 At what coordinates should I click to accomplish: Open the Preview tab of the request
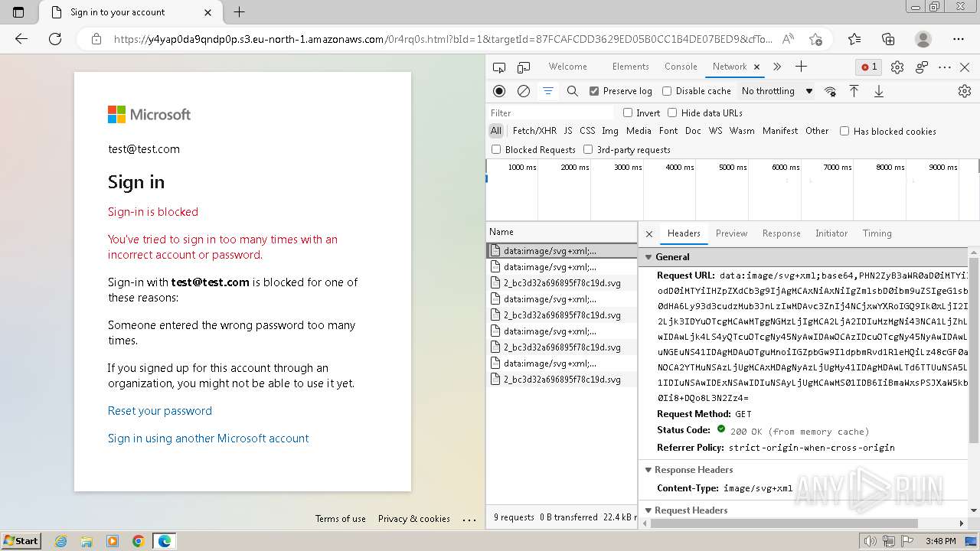731,233
